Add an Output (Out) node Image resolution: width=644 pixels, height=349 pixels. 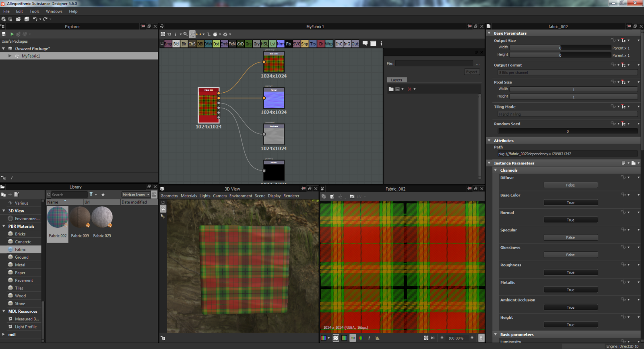tap(355, 44)
